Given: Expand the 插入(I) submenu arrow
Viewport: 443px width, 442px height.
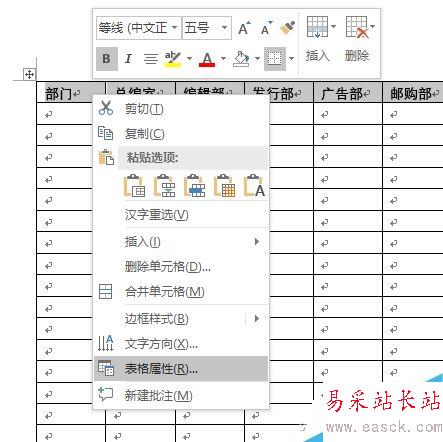Looking at the screenshot, I should [x=257, y=241].
